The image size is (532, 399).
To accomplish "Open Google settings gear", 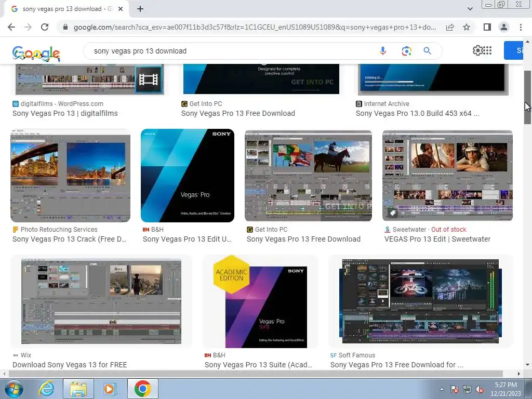I will (x=477, y=50).
